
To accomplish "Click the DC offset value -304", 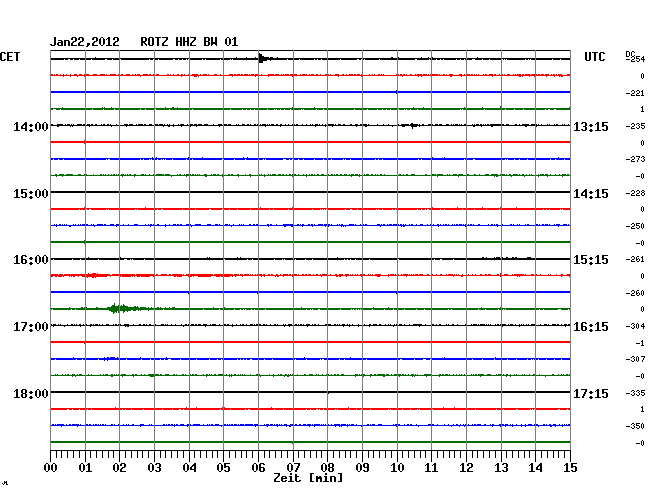I will click(x=635, y=327).
